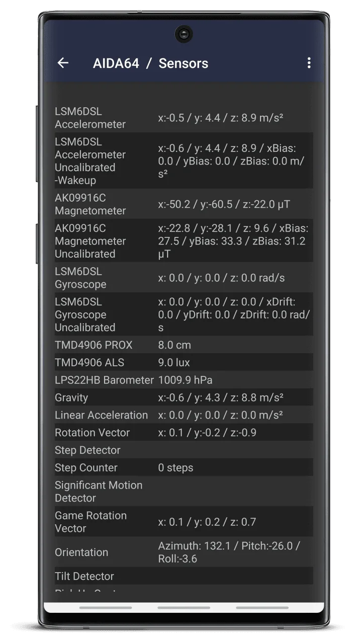
Task: Tap the TMD4906 ALS label
Action: pos(89,362)
